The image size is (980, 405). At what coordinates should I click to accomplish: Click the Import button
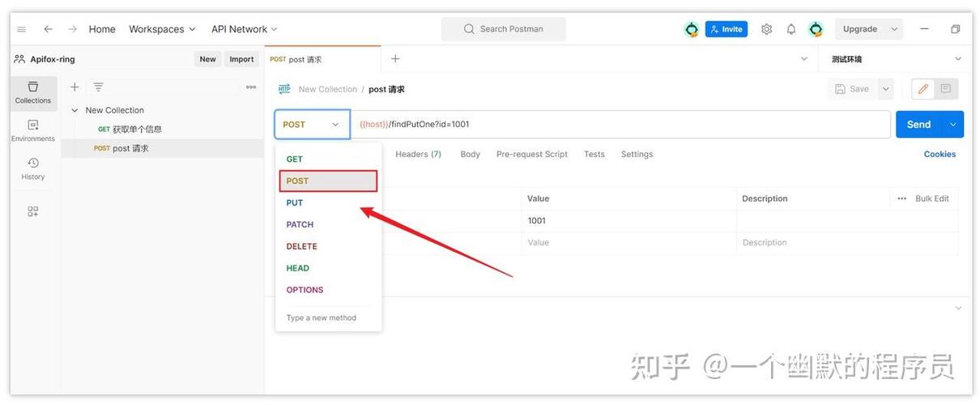pyautogui.click(x=241, y=59)
